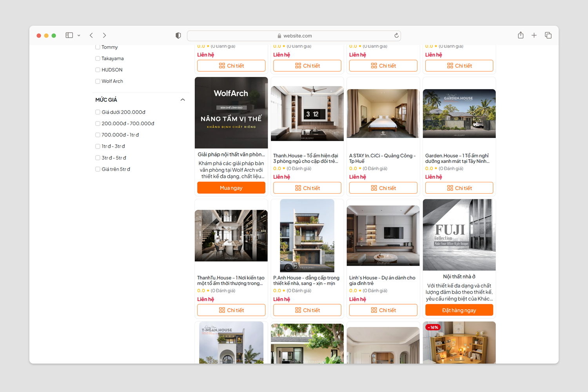Click the 0.0 star rating on Linh's House

355,291
